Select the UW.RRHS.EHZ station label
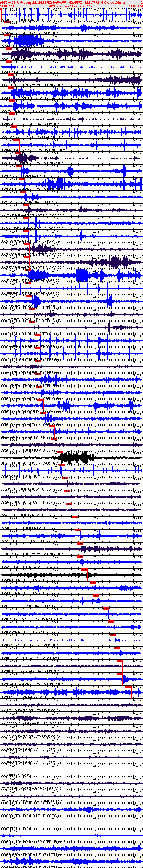 pos(34,151)
